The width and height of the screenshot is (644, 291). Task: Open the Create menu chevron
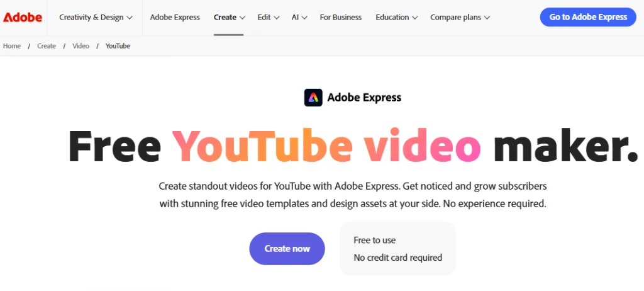coord(242,18)
